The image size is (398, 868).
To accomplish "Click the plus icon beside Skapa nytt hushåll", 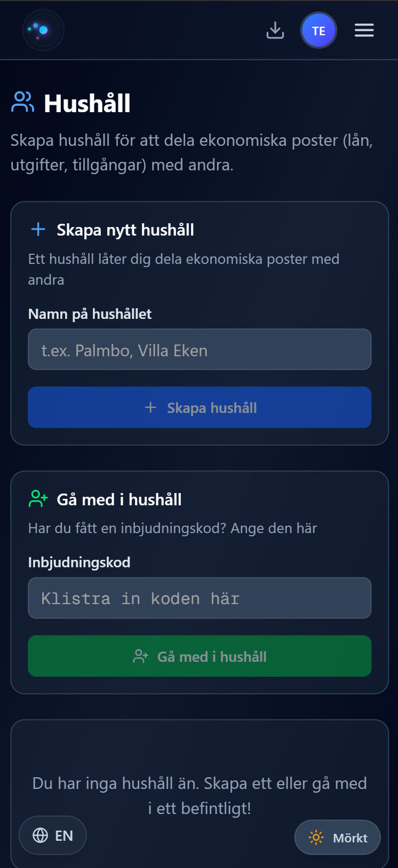I will click(38, 230).
